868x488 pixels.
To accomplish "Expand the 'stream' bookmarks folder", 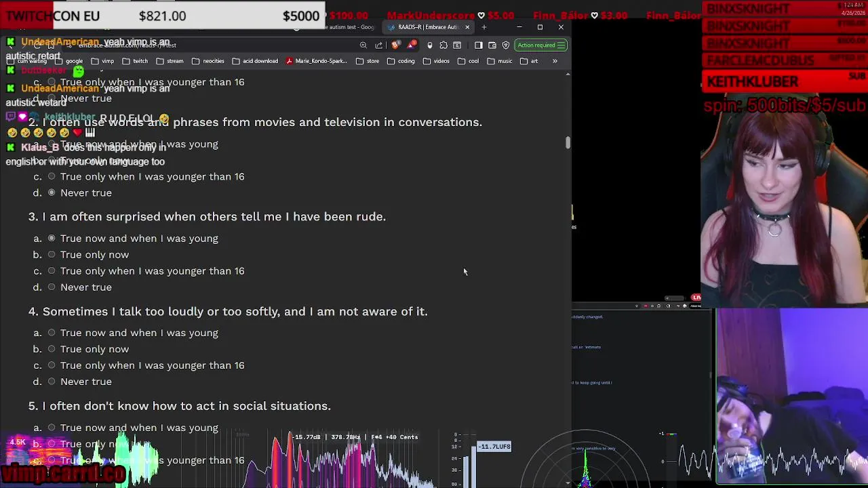I will (170, 61).
